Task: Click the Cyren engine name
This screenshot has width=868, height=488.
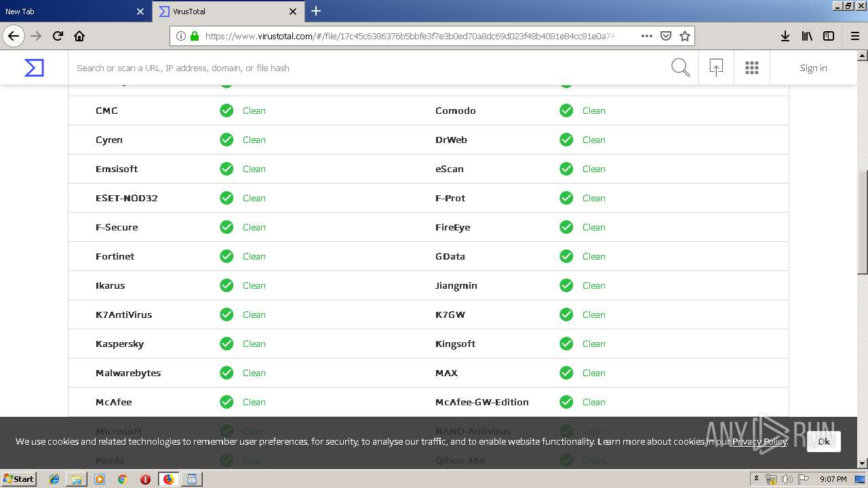Action: pyautogui.click(x=109, y=140)
